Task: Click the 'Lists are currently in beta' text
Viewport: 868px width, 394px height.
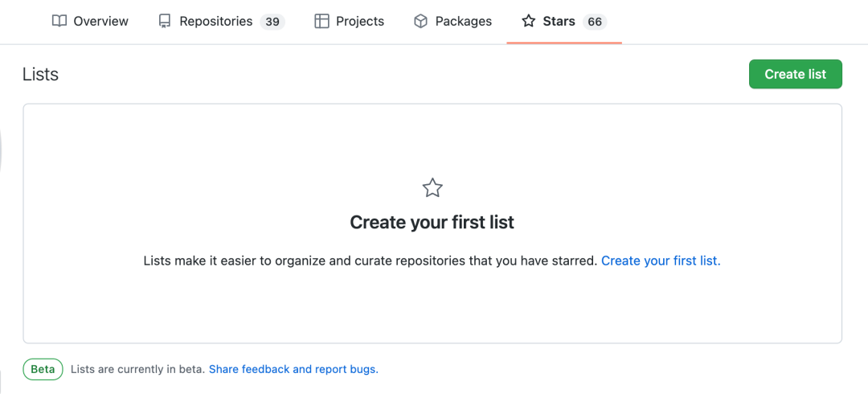Action: tap(138, 369)
